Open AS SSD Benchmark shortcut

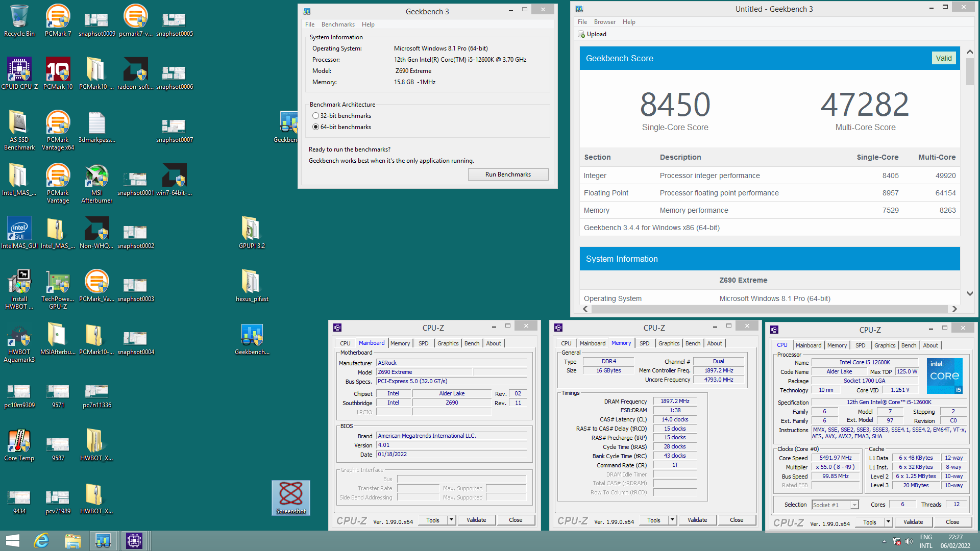(19, 130)
